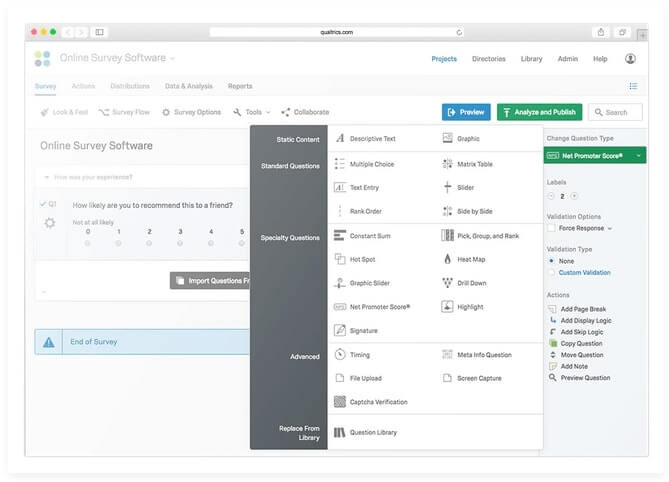Choose the Screen Capture icon

click(447, 378)
